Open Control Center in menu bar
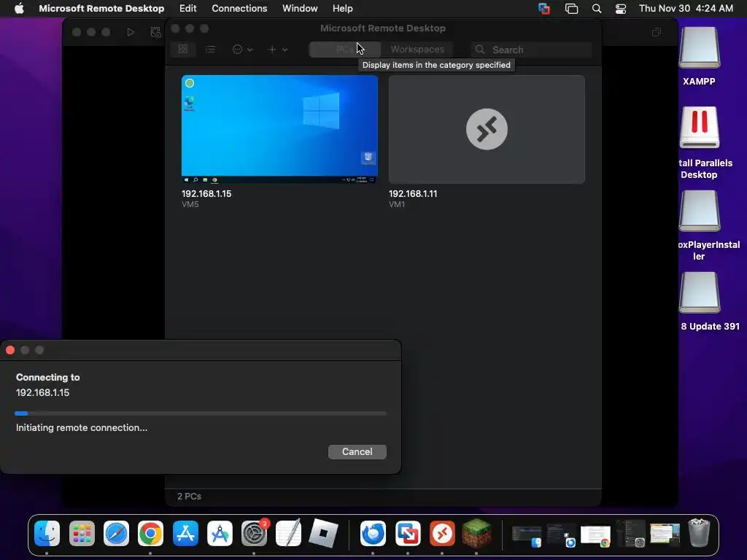The image size is (747, 560). 621,8
